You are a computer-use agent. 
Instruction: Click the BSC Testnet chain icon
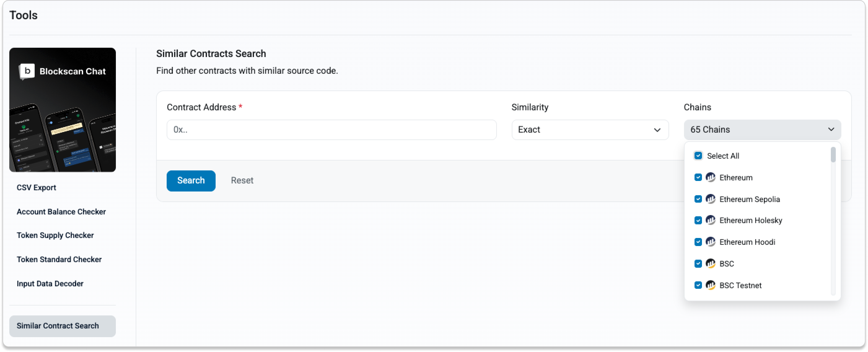coord(710,285)
